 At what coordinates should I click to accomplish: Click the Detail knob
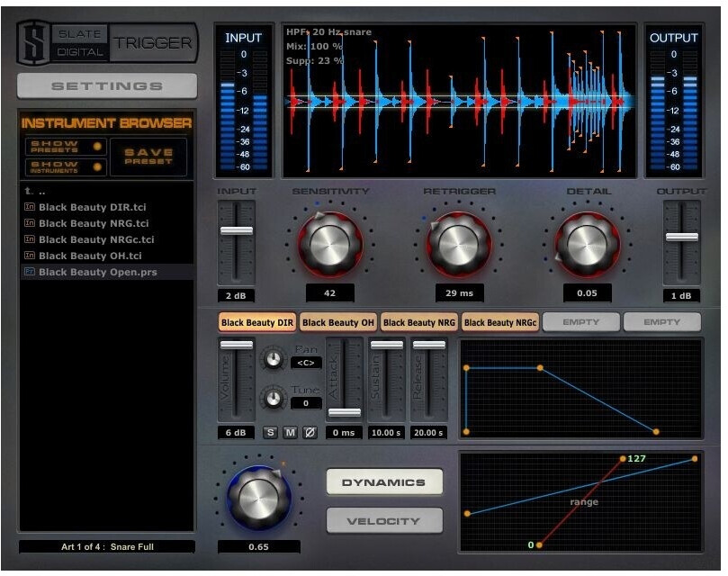coord(588,241)
